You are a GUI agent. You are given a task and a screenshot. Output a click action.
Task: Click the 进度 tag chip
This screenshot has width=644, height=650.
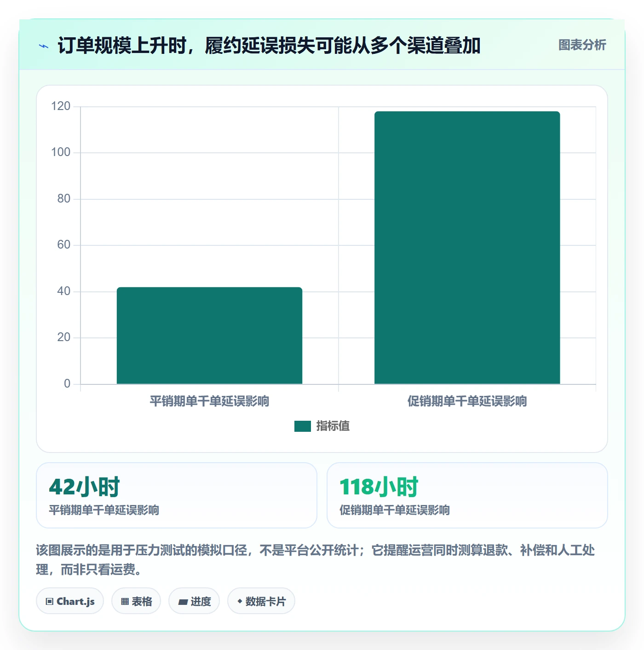tap(194, 601)
